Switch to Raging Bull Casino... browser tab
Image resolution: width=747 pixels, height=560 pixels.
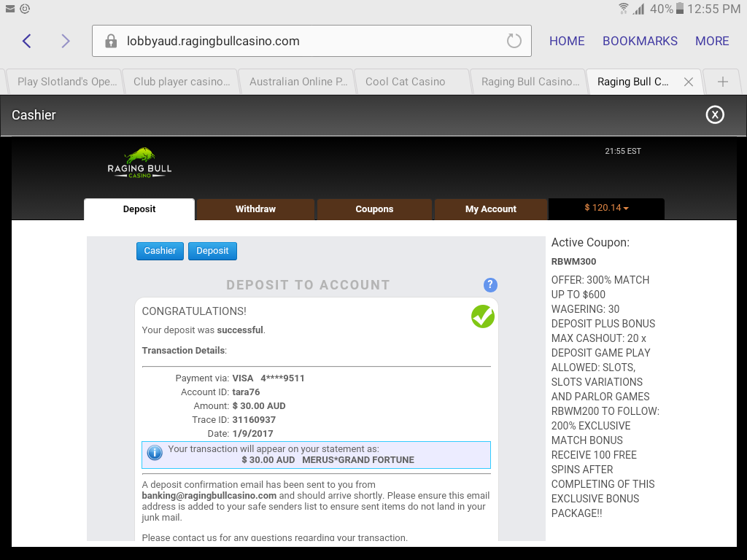pyautogui.click(x=529, y=82)
